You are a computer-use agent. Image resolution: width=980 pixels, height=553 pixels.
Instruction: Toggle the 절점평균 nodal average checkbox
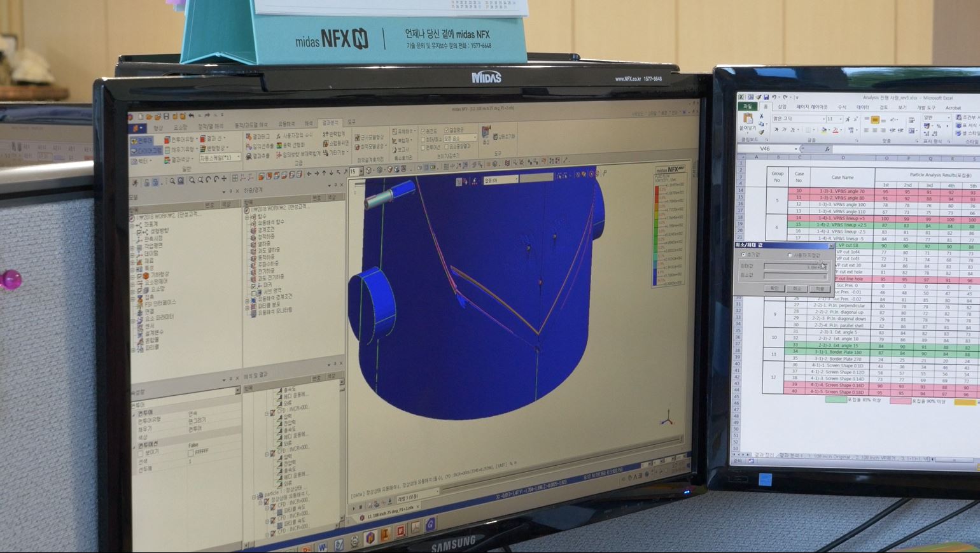pos(447,130)
